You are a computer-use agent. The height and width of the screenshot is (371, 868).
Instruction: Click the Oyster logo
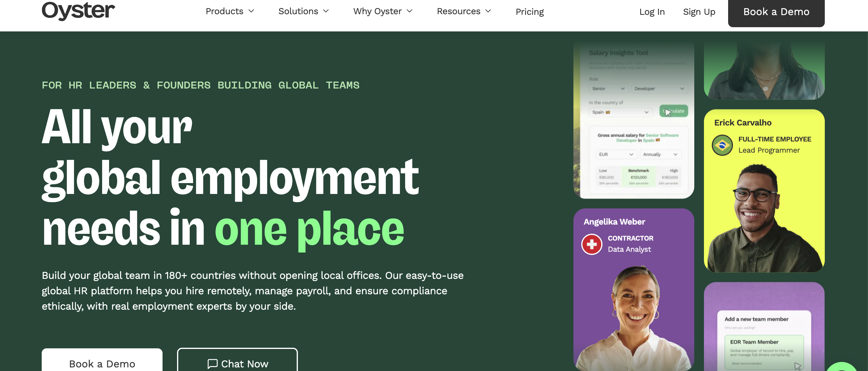(x=78, y=11)
